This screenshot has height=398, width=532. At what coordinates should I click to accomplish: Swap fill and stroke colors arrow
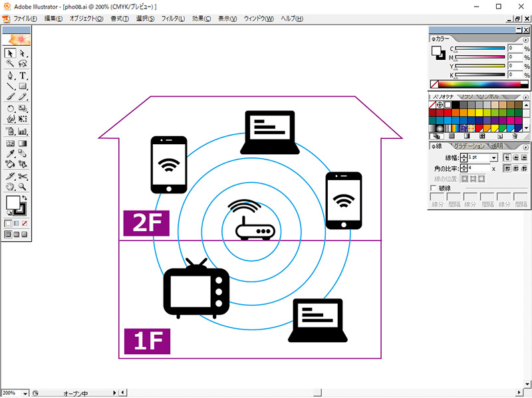click(x=25, y=198)
